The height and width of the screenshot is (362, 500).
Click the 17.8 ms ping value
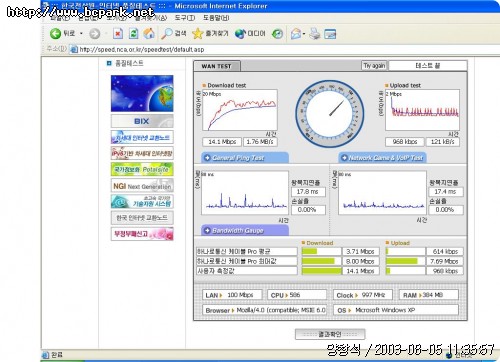308,192
